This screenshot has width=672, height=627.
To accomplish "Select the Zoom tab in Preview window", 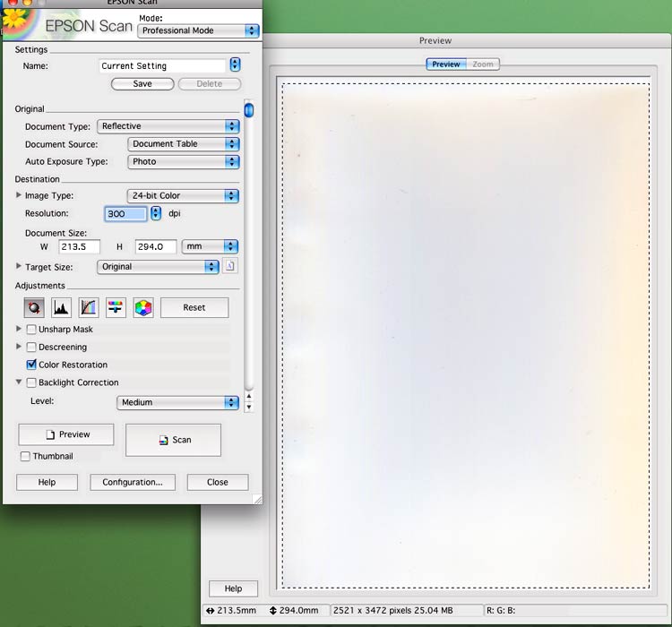I will click(483, 64).
